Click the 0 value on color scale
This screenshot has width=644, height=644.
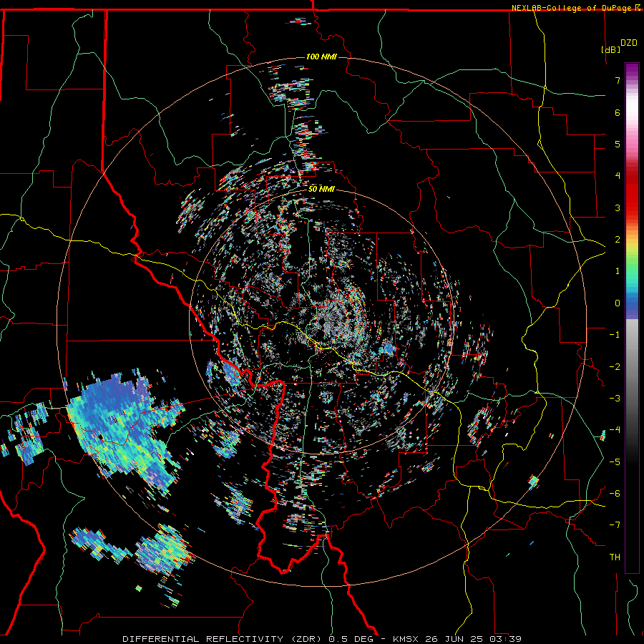coord(618,303)
